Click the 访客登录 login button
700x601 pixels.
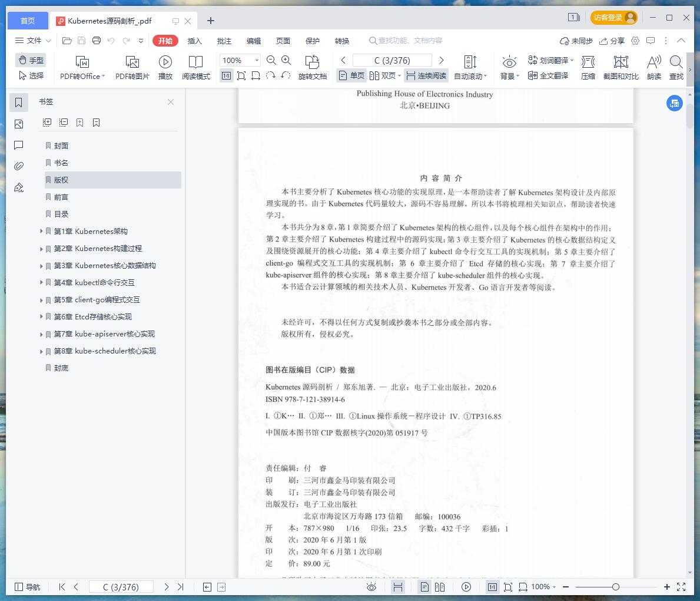[614, 18]
